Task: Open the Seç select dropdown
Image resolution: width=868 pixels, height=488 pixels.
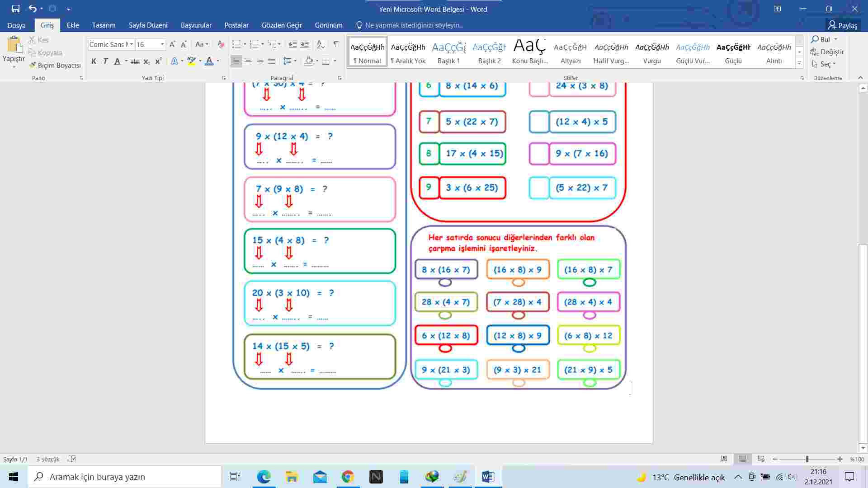Action: (x=824, y=64)
